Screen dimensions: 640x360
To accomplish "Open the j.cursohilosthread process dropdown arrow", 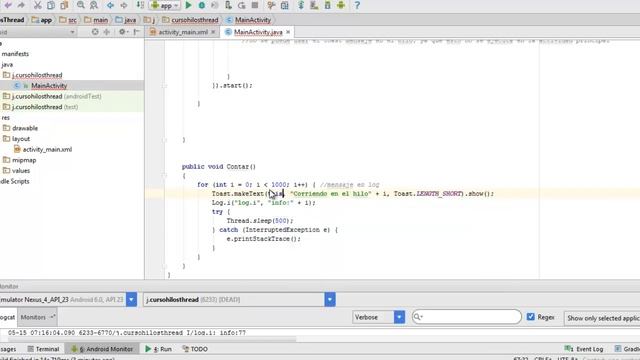I will click(x=330, y=300).
